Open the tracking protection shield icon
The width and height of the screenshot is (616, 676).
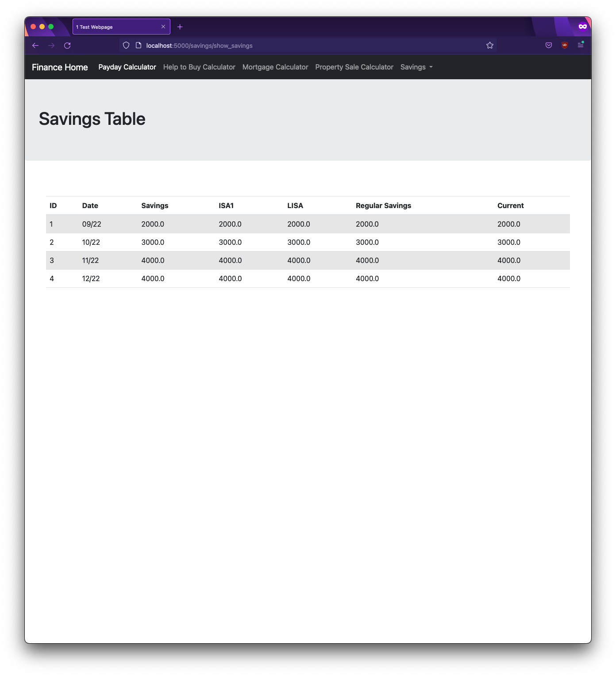[x=126, y=46]
